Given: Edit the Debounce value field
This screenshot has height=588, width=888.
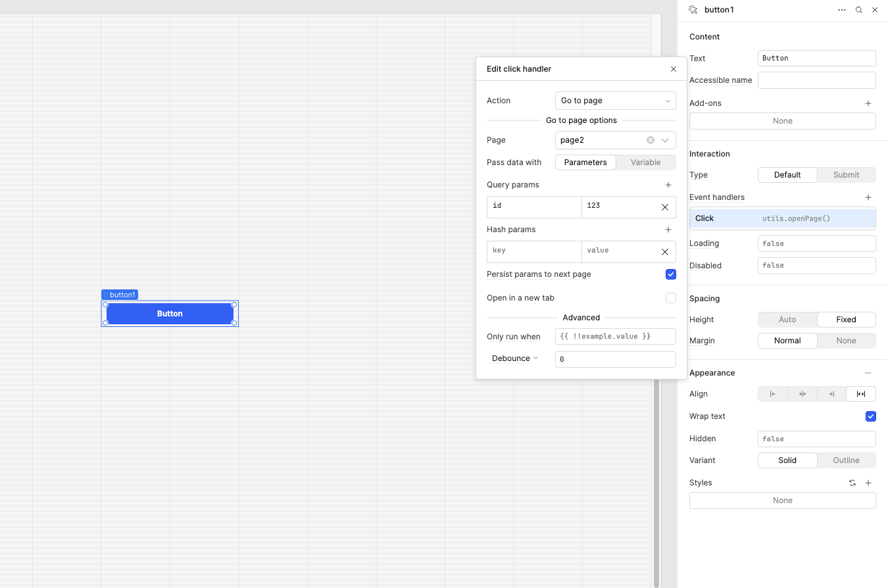Looking at the screenshot, I should [x=616, y=359].
